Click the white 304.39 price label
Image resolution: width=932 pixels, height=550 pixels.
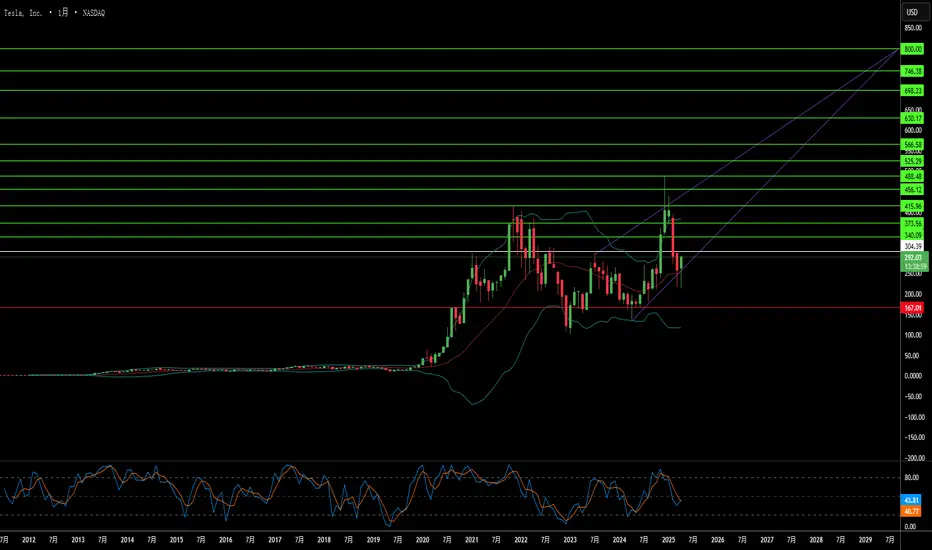coord(912,246)
